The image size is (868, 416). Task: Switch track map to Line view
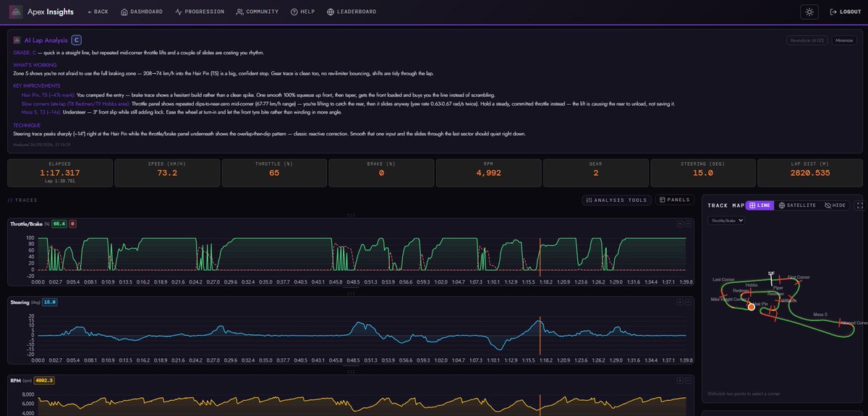coord(760,205)
